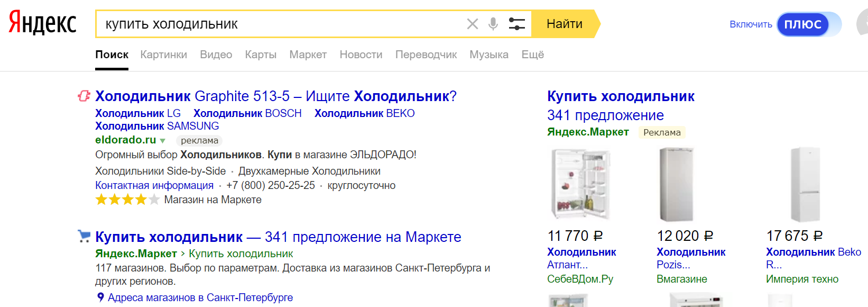Open 'Купить холодильник — 341 предложение на Маркете'
This screenshot has width=868, height=307.
(x=278, y=237)
